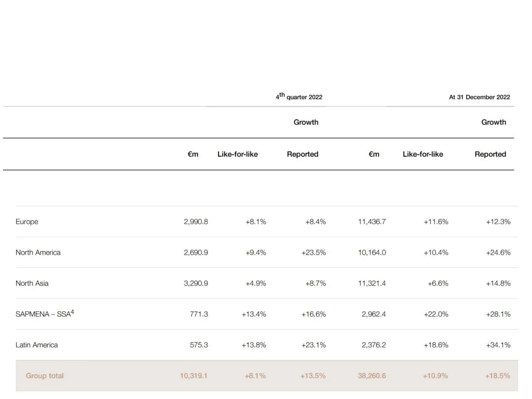Viewport: 532px width, 399px height.
Task: Click North Asia's 3,290.9 value
Action: 196,283
